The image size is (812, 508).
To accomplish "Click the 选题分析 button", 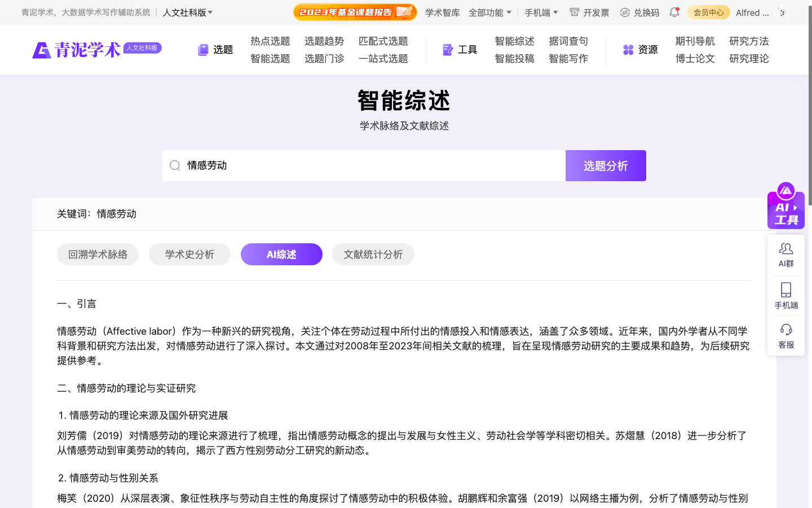I will point(606,165).
